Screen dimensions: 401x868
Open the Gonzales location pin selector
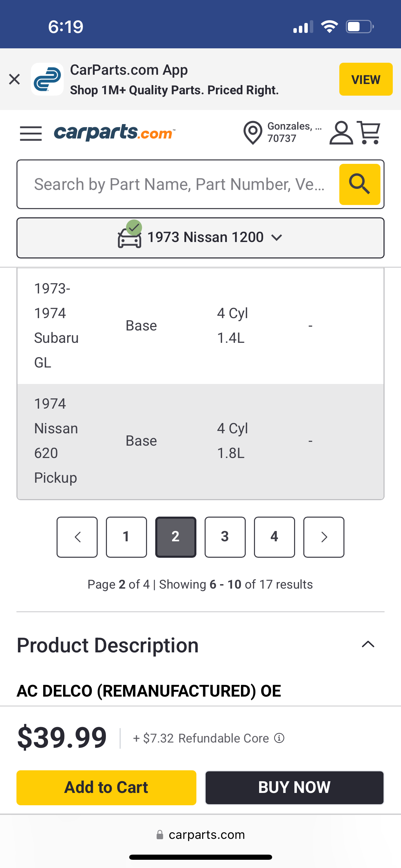[253, 132]
